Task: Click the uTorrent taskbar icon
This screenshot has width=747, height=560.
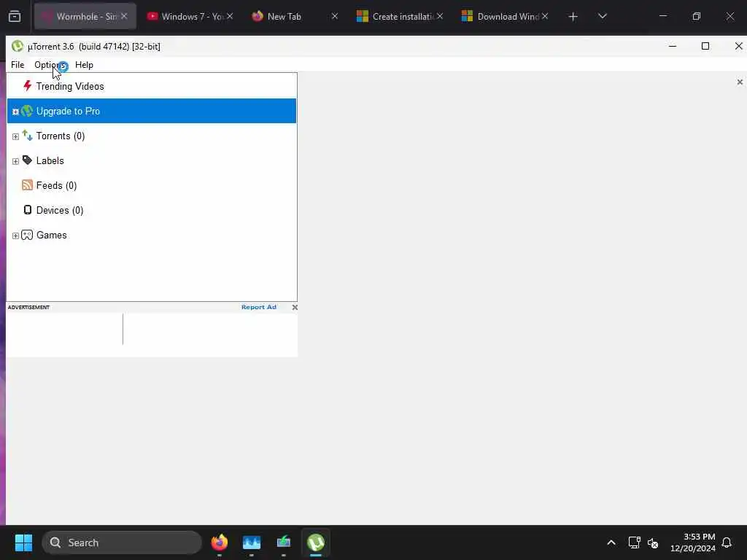Action: pyautogui.click(x=316, y=542)
